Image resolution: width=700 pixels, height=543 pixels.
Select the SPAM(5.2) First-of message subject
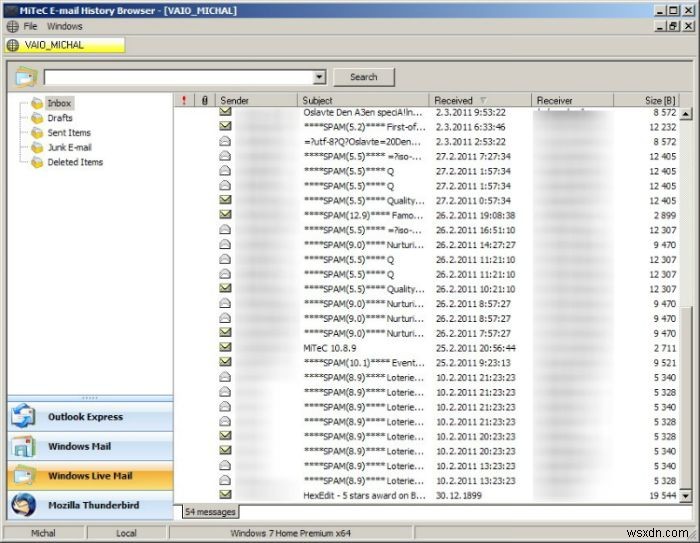click(364, 127)
